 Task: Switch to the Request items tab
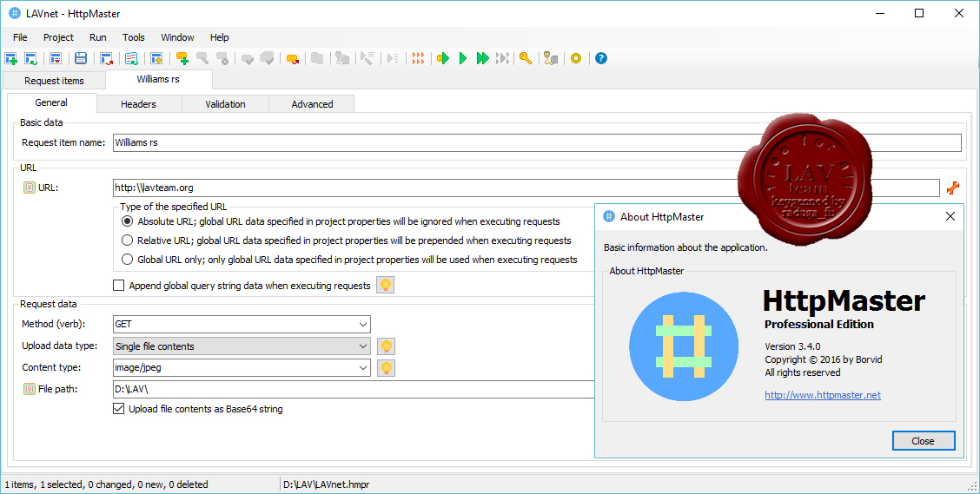pyautogui.click(x=55, y=81)
